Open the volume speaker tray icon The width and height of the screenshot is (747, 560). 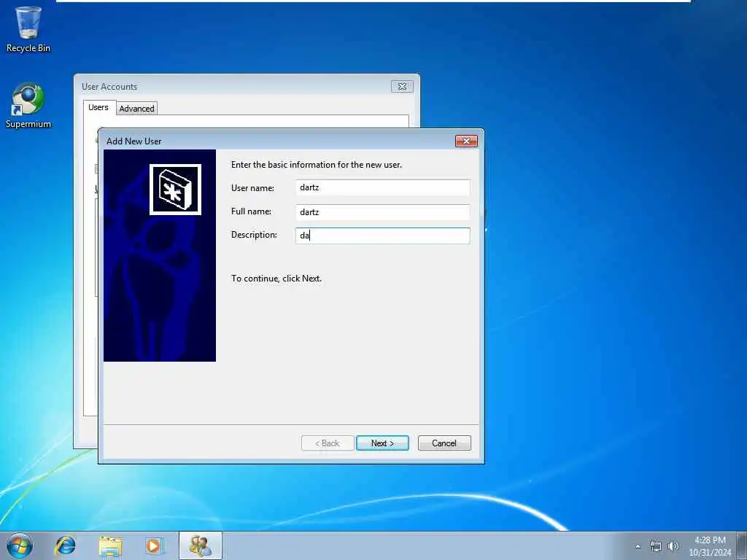click(673, 546)
